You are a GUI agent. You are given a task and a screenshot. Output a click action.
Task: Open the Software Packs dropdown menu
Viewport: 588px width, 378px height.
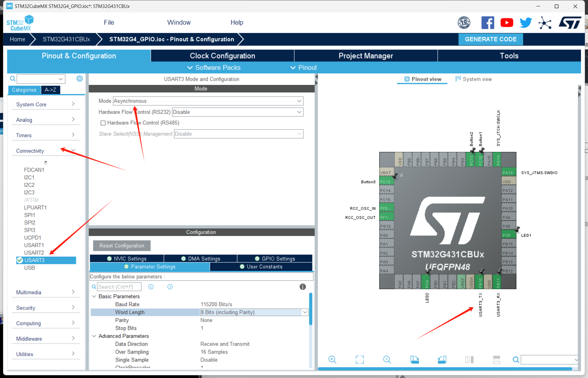pos(214,68)
